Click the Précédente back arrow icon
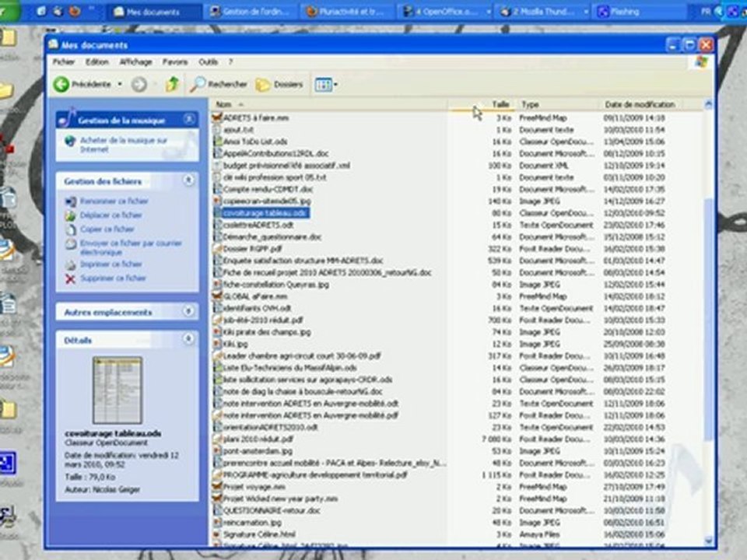Viewport: 747px width, 560px height. [x=61, y=84]
